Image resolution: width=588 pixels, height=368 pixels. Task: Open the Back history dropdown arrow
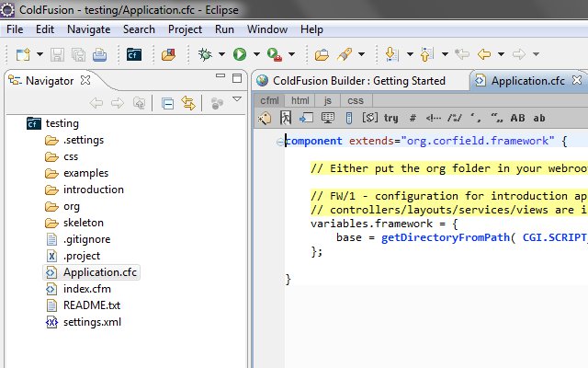pyautogui.click(x=501, y=54)
